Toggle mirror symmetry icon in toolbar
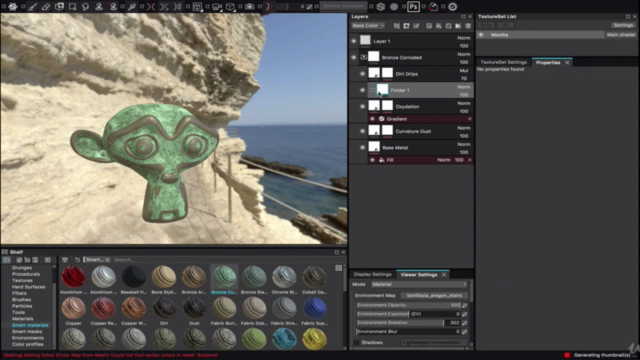The image size is (640, 360). tap(151, 7)
